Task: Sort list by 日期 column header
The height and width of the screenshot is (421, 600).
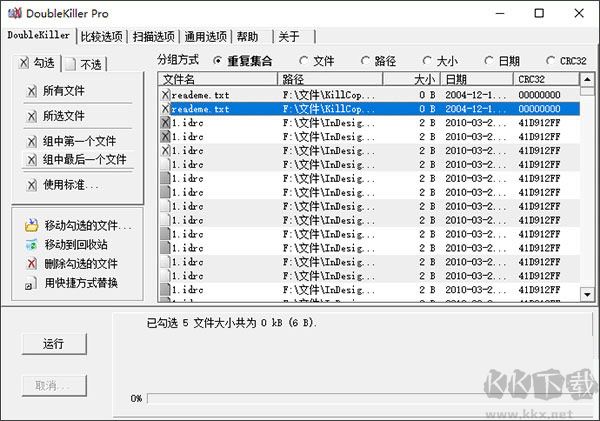Action: pos(477,79)
